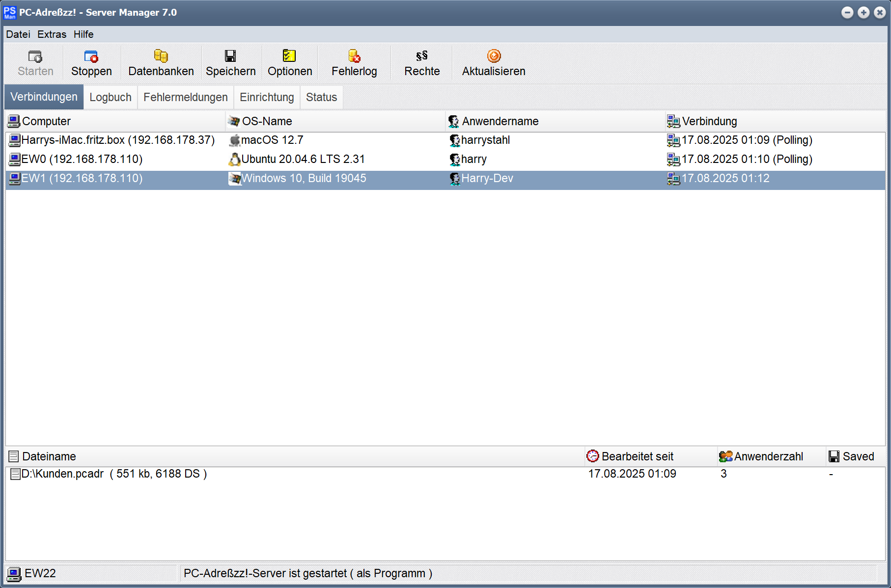Viewport: 891px width, 588px height.
Task: Switch to the Logbuch tab
Action: pos(111,97)
